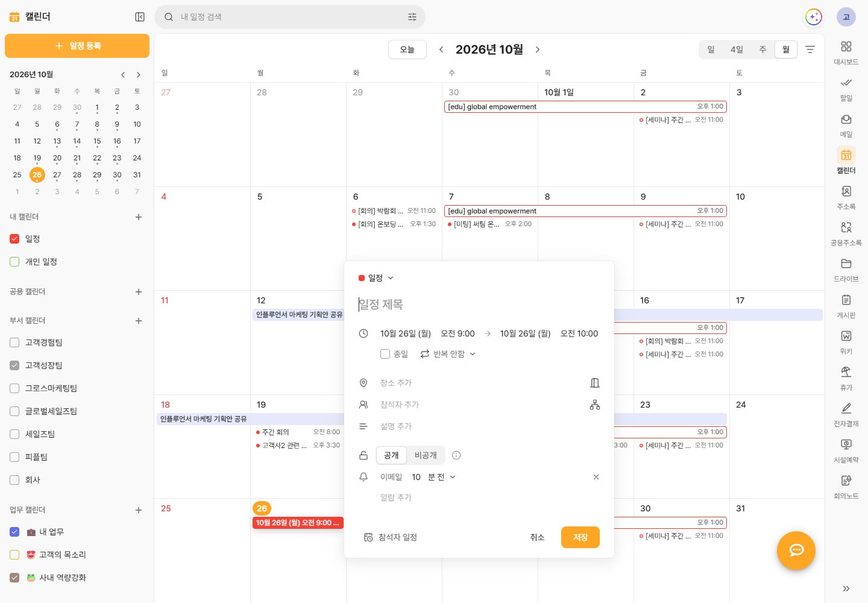Open 드라이브 in right sidebar

(x=846, y=270)
